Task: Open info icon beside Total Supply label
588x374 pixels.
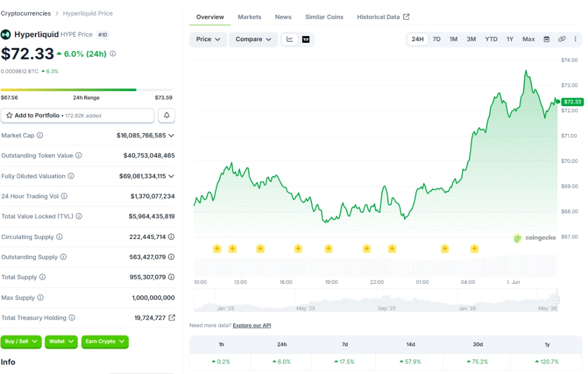Action: (x=42, y=277)
